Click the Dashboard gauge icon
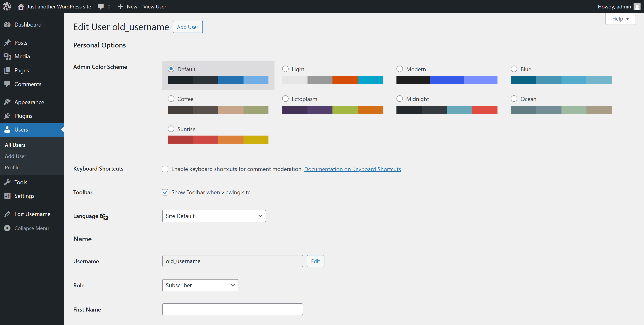The width and height of the screenshot is (644, 325). pyautogui.click(x=7, y=25)
